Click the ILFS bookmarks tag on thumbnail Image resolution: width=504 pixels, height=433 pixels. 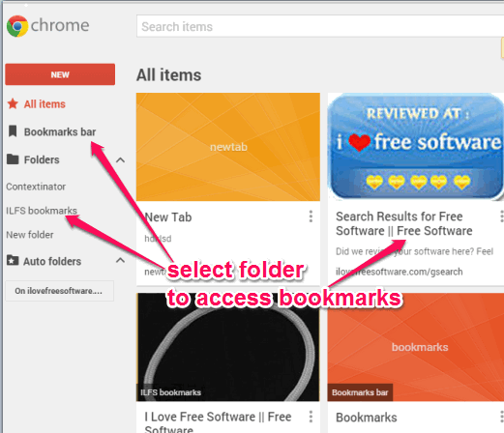(x=170, y=392)
